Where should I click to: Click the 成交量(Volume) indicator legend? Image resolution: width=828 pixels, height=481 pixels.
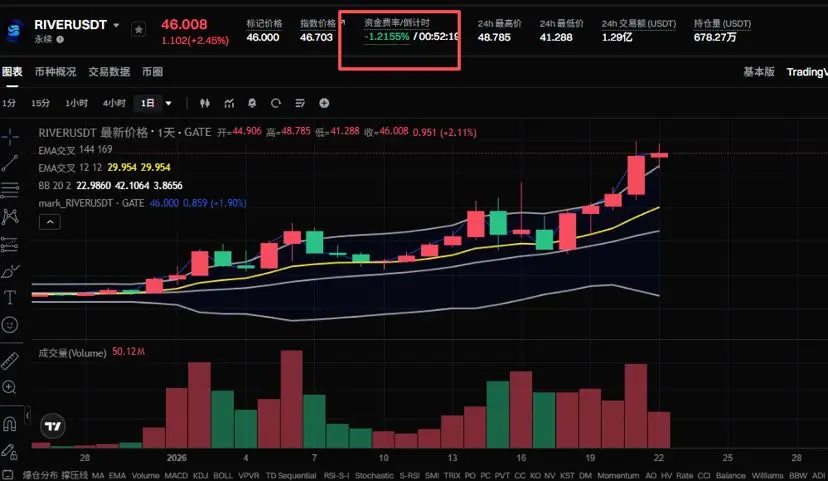(72, 353)
